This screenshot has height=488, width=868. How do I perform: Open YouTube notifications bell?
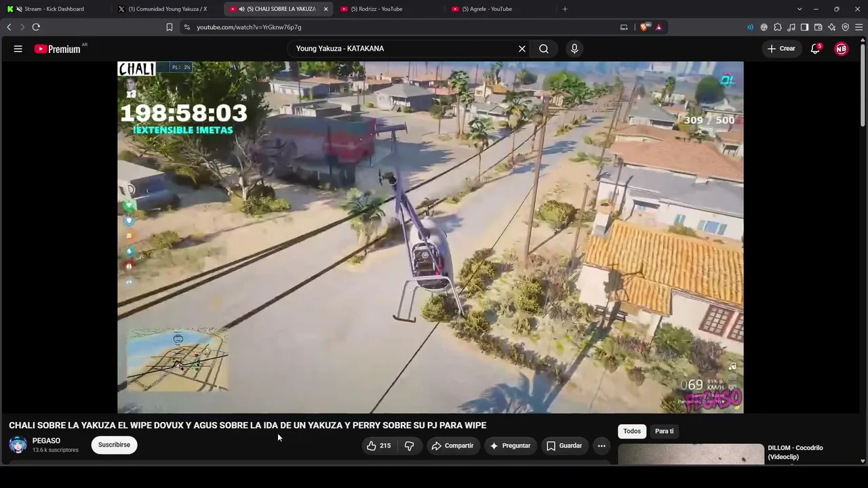tap(816, 49)
